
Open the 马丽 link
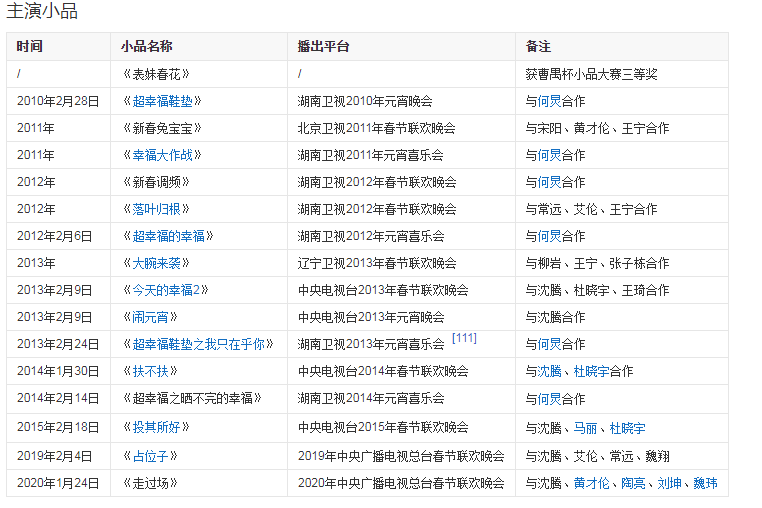tap(585, 427)
